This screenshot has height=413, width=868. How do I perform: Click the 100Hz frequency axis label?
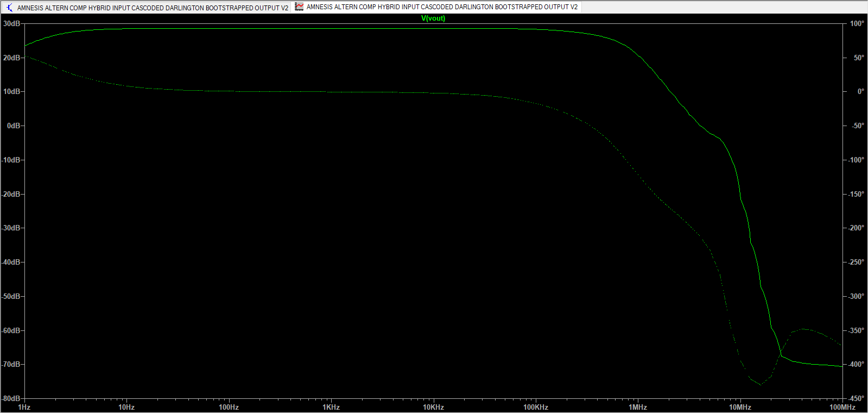[229, 407]
